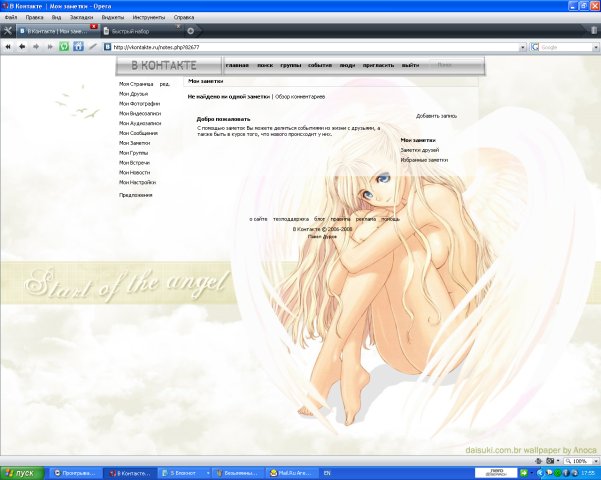The image size is (601, 480).
Task: Open the Закладки menu
Action: point(81,17)
